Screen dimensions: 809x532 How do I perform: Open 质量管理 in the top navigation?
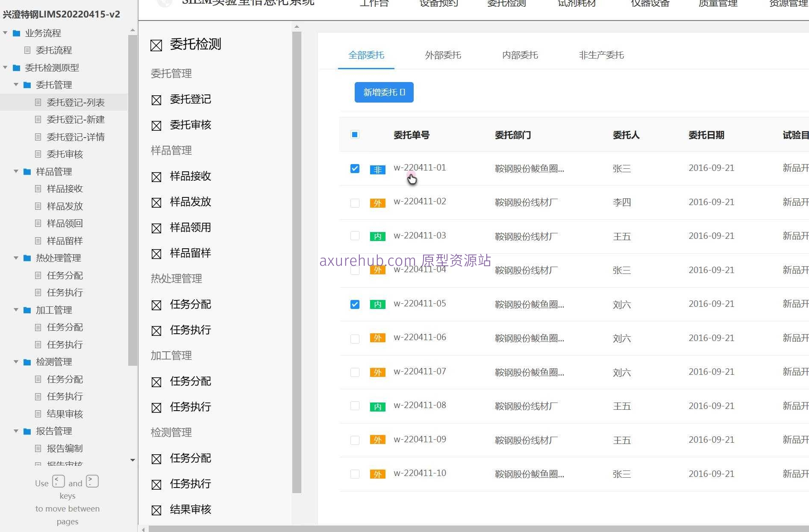click(717, 3)
